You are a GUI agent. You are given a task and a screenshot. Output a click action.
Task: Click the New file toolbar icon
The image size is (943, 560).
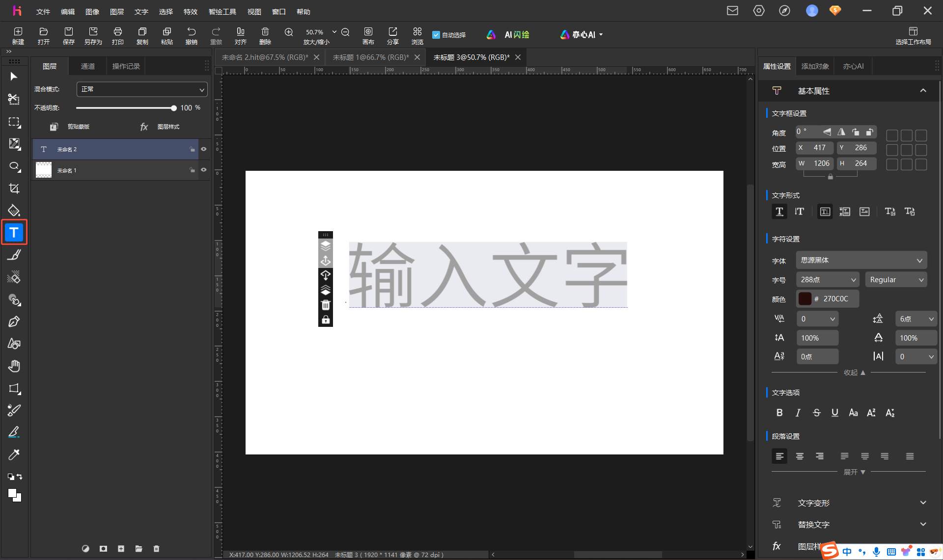tap(18, 35)
